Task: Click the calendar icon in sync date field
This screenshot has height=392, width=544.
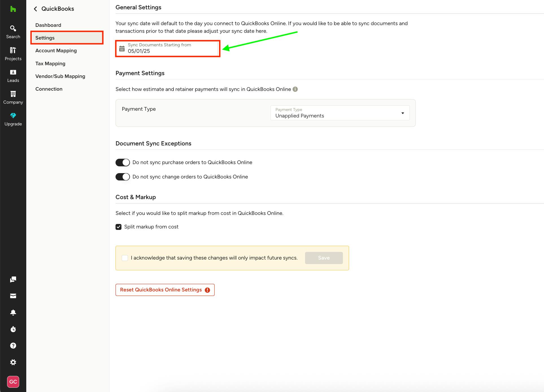Action: click(122, 49)
